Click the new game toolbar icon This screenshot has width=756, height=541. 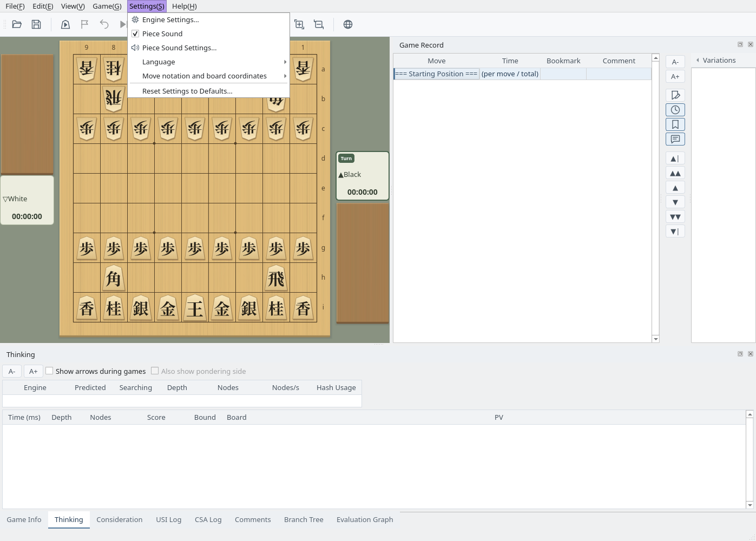click(x=65, y=24)
